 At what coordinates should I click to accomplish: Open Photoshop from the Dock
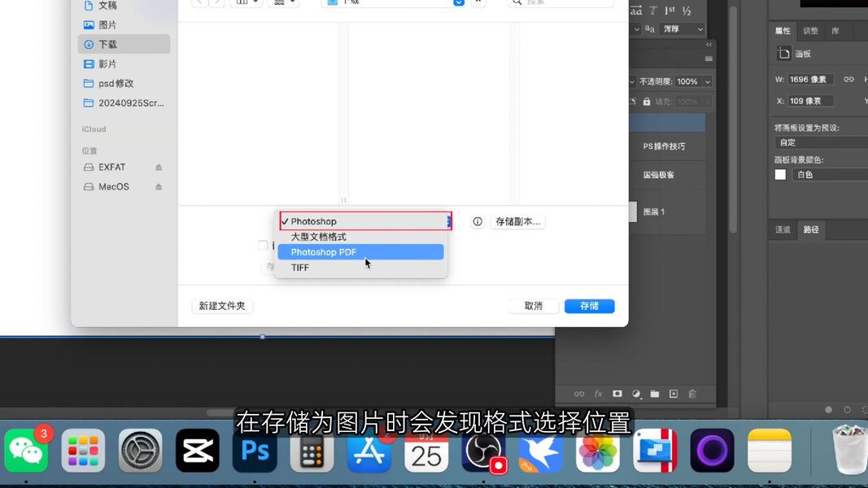pyautogui.click(x=255, y=451)
